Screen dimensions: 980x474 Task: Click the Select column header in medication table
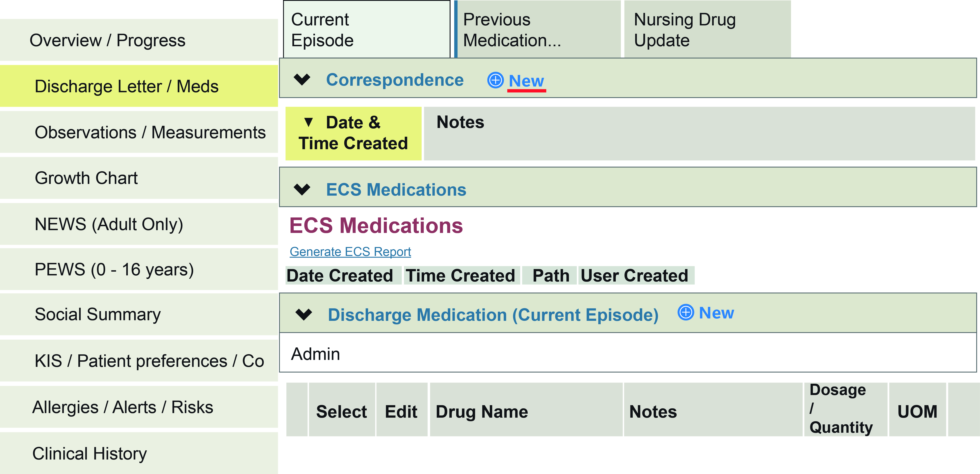pyautogui.click(x=341, y=411)
